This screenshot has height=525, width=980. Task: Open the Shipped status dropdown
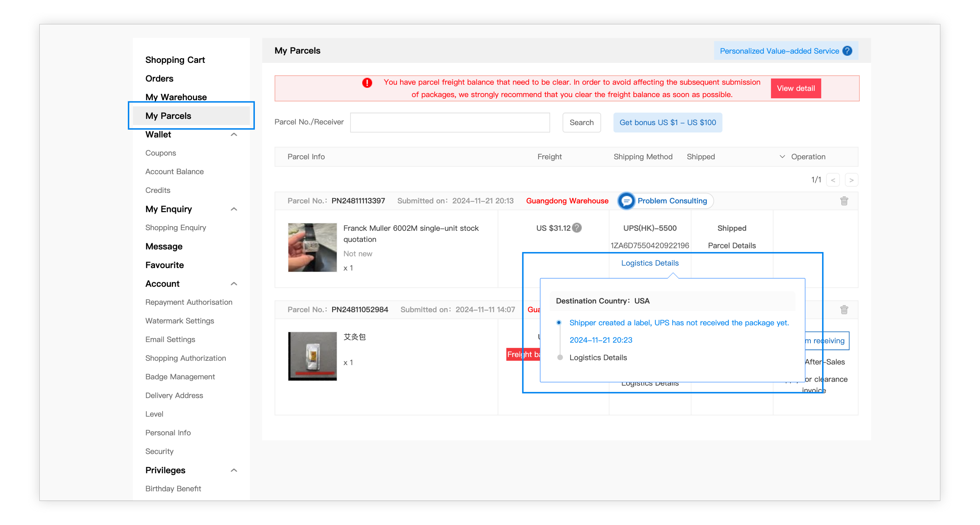[782, 157]
